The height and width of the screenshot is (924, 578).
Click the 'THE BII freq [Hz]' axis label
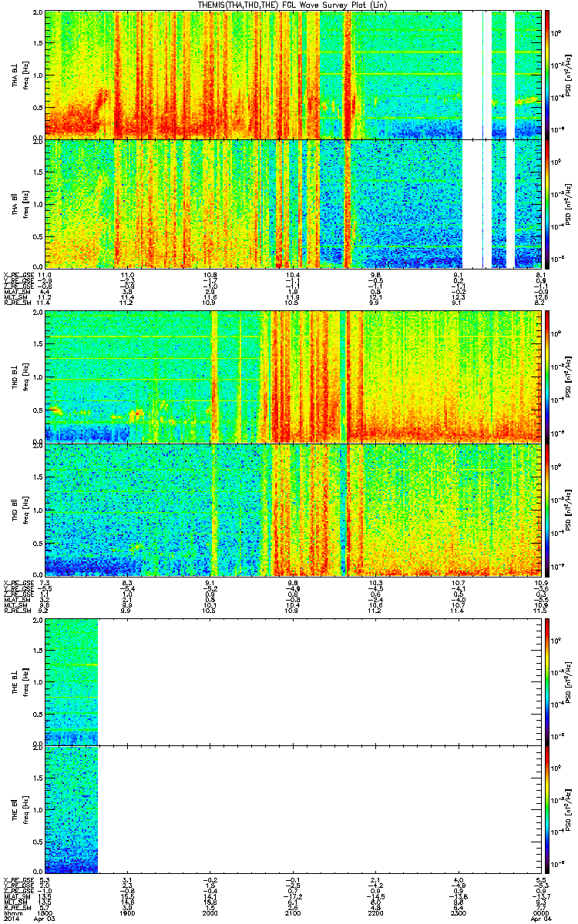[x=21, y=809]
